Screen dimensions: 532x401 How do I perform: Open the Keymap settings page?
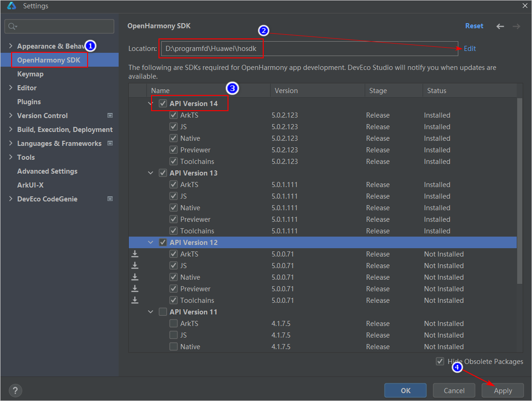coord(30,74)
